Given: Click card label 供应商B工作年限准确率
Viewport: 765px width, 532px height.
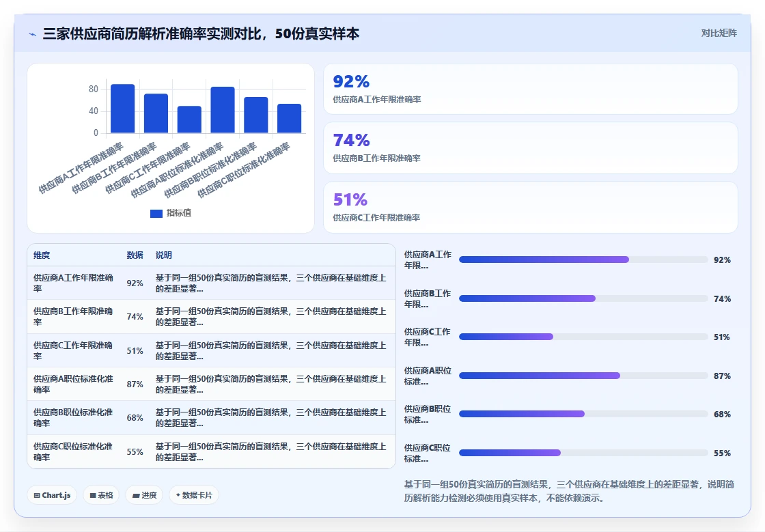Looking at the screenshot, I should 376,158.
